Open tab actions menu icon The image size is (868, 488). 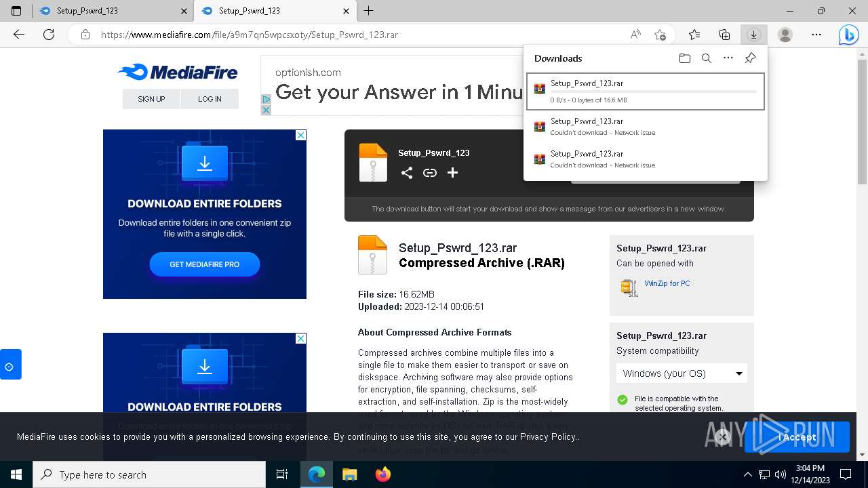click(16, 11)
